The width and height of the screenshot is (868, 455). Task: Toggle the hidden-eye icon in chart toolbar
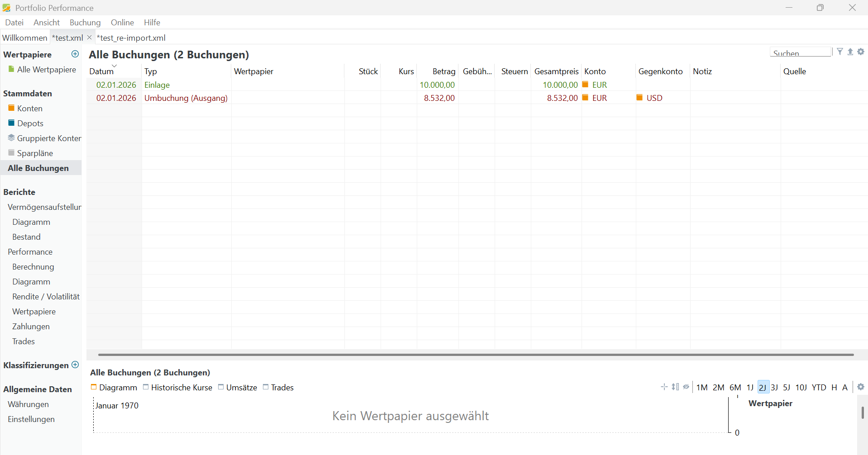(686, 387)
